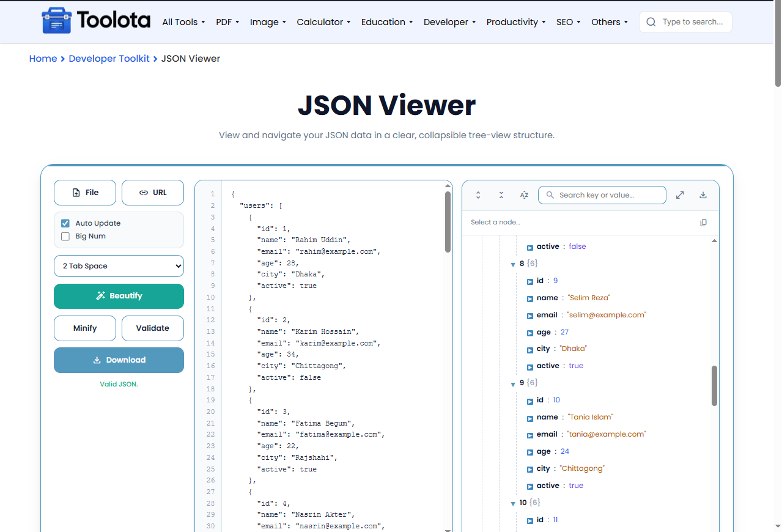Sort tree keys A-Z
Image resolution: width=782 pixels, height=532 pixels.
pyautogui.click(x=524, y=195)
